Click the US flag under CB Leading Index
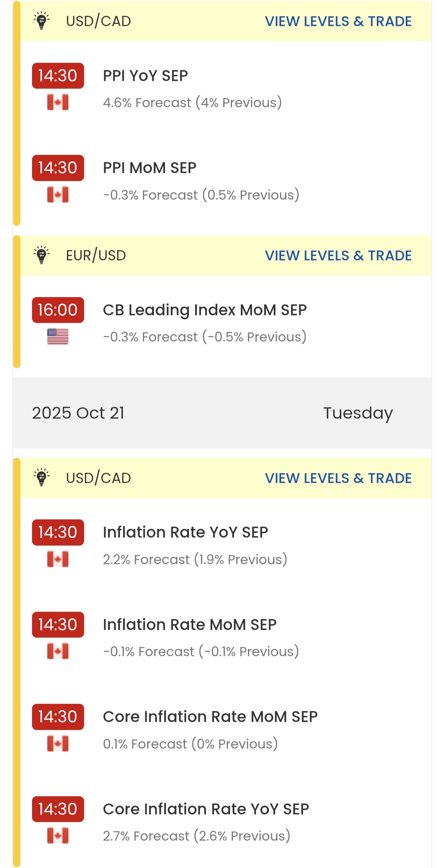Viewport: 444px width, 868px height. tap(58, 337)
